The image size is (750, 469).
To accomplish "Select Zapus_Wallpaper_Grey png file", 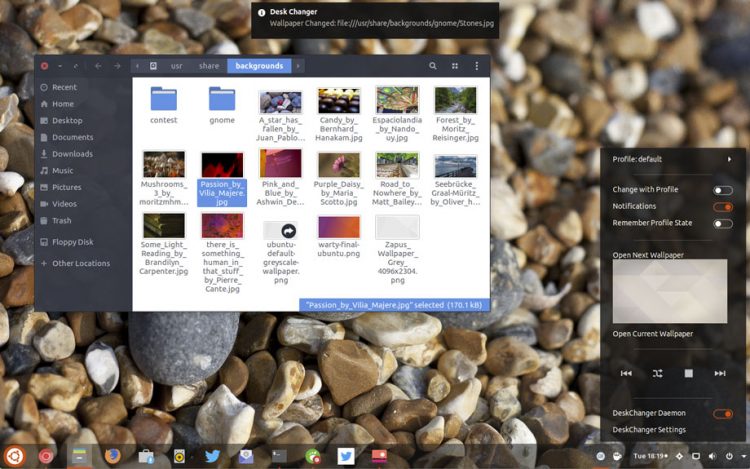I will pyautogui.click(x=397, y=227).
